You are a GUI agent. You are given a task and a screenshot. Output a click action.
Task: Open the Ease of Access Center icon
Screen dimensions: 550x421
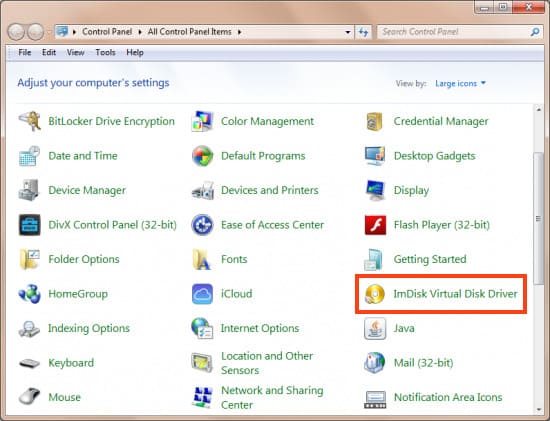[x=202, y=225]
